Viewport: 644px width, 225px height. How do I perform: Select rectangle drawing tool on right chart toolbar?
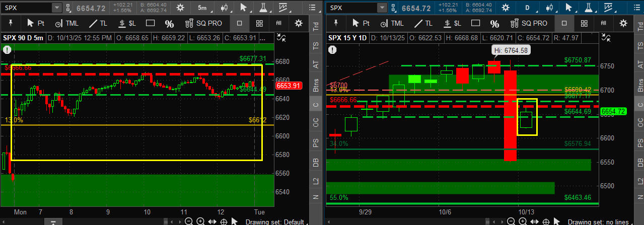[x=475, y=23]
